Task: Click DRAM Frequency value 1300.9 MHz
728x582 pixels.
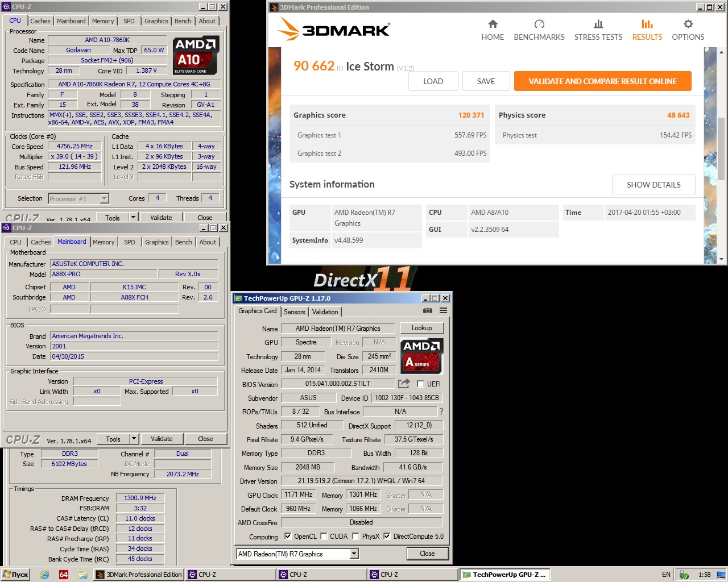Action: point(140,498)
